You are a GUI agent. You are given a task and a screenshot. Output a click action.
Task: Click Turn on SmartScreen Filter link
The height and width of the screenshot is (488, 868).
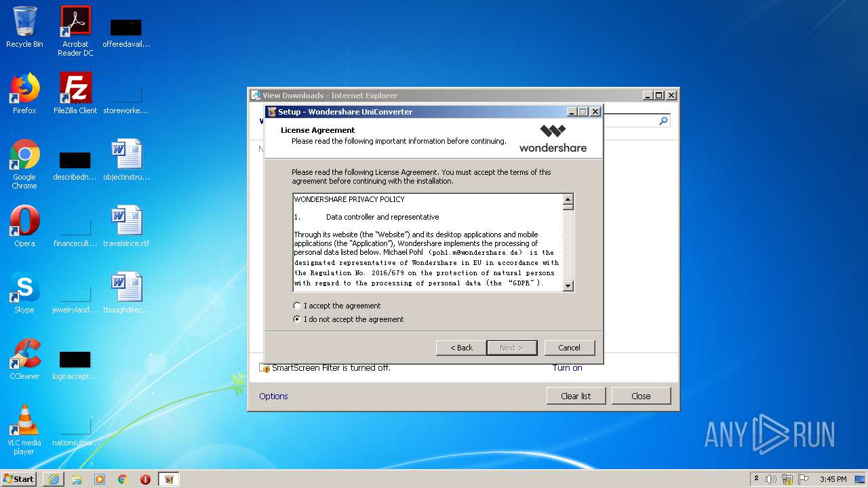tap(567, 368)
